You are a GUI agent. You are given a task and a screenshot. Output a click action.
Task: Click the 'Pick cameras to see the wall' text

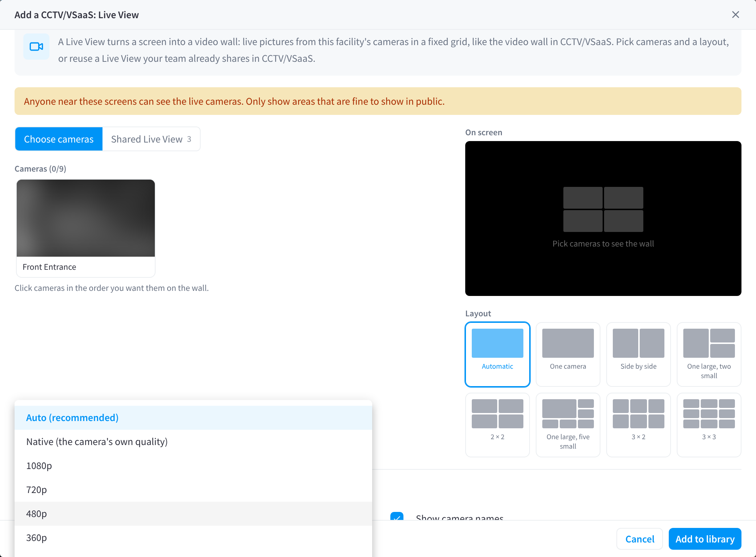pyautogui.click(x=603, y=244)
